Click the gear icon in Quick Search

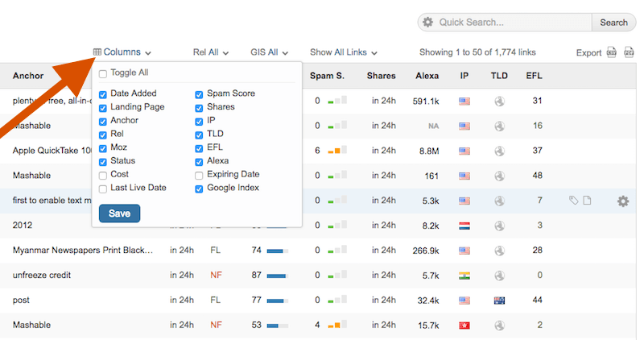pos(427,23)
